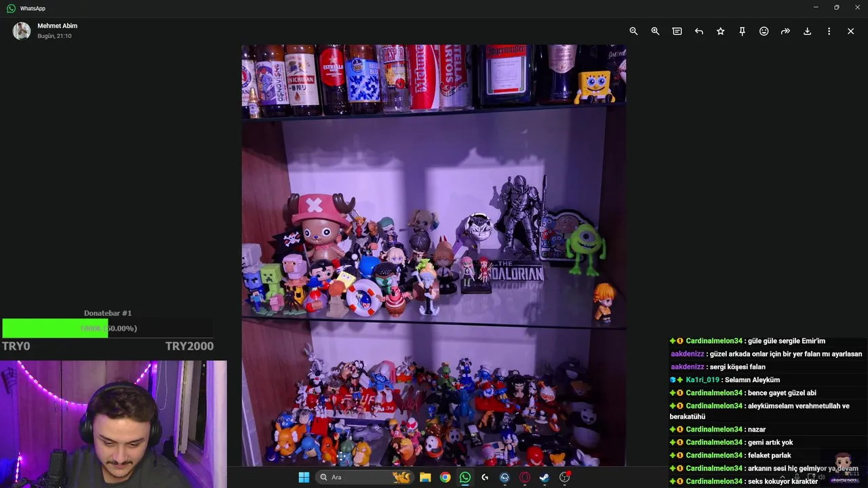Screen dimensions: 868x488
Task: Click the TRY0 start label
Action: pos(16,346)
